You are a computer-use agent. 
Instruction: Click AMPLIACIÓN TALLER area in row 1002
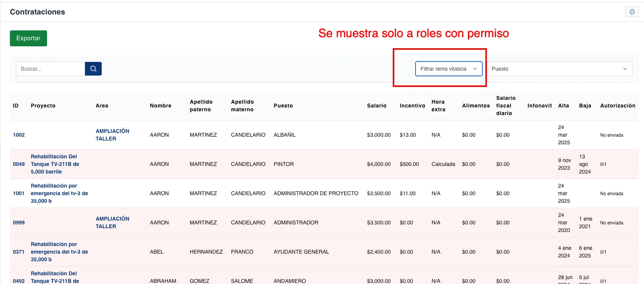point(112,135)
